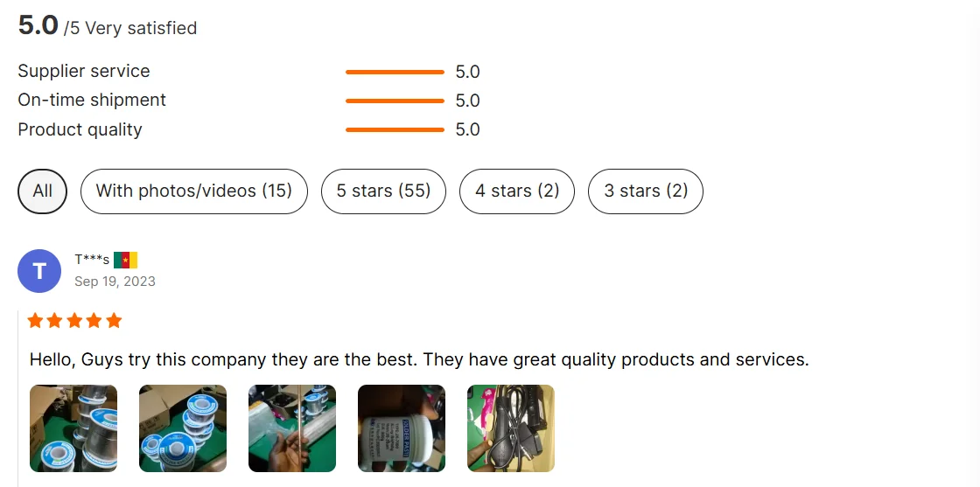Click the review text about great quality products
Image resolution: width=980 pixels, height=487 pixels.
(x=419, y=359)
